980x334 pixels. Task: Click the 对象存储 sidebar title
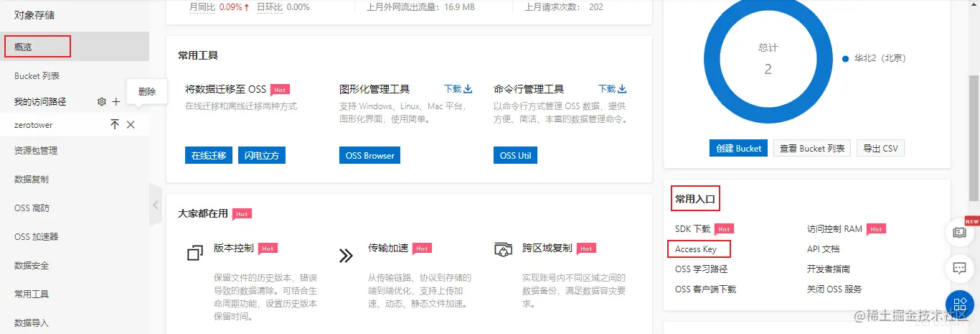(x=34, y=14)
